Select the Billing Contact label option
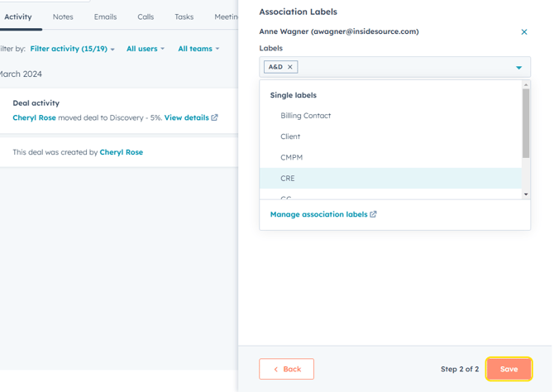This screenshot has height=392, width=554. (x=305, y=116)
